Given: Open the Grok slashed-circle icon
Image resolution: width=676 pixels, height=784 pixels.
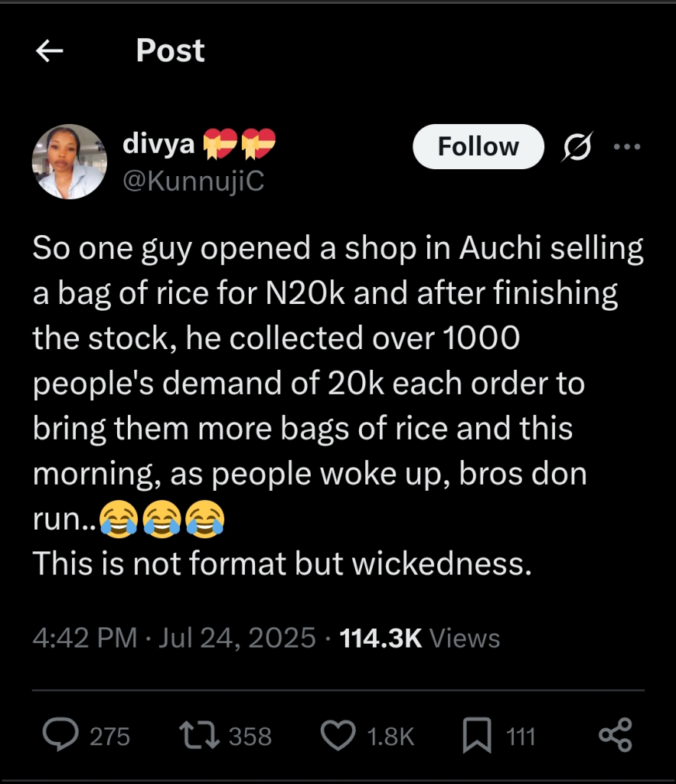Looking at the screenshot, I should click(576, 146).
